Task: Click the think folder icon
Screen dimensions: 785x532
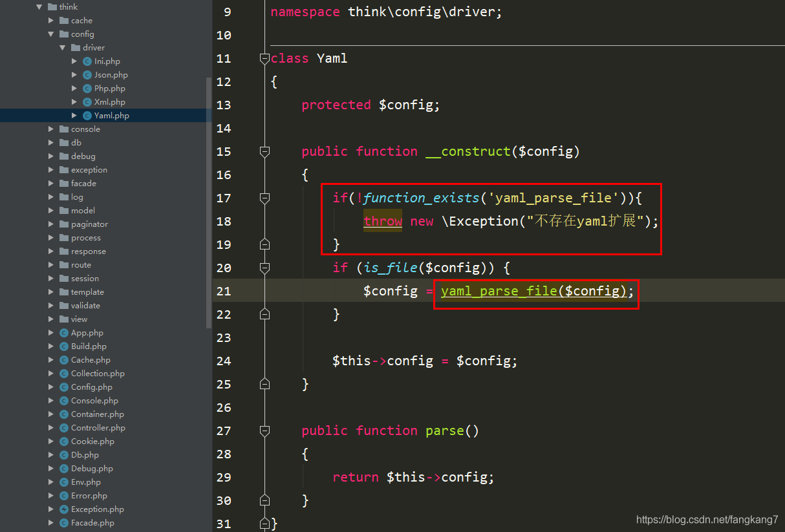Action: 52,7
